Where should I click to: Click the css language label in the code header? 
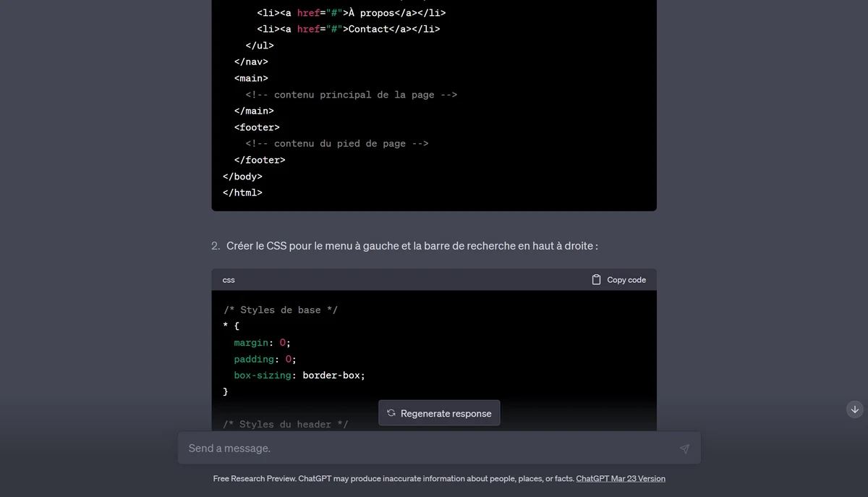point(229,280)
